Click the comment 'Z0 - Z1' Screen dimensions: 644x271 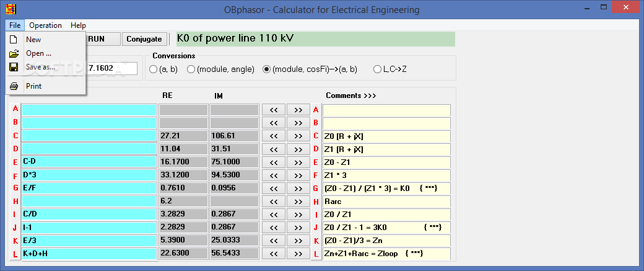click(x=386, y=162)
